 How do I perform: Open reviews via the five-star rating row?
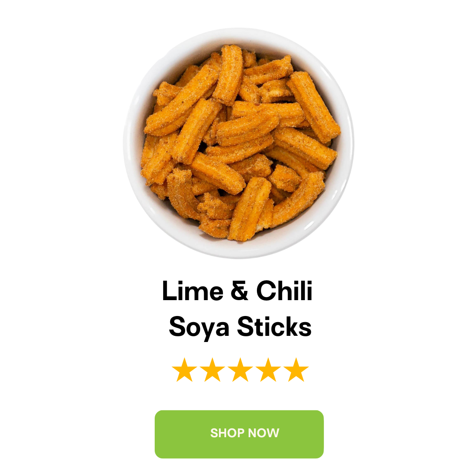tap(240, 369)
